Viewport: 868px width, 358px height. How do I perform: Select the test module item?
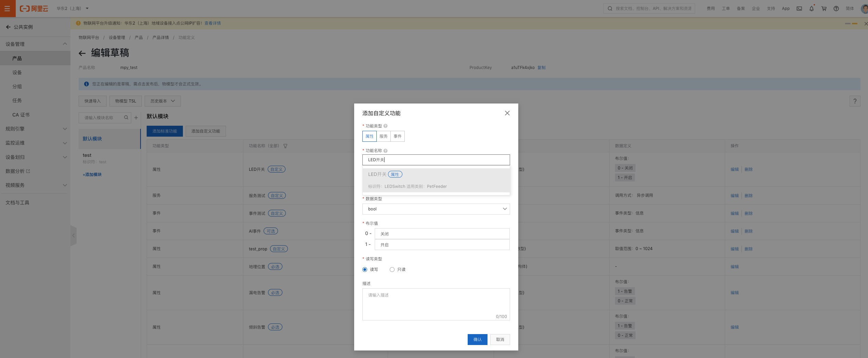point(109,158)
